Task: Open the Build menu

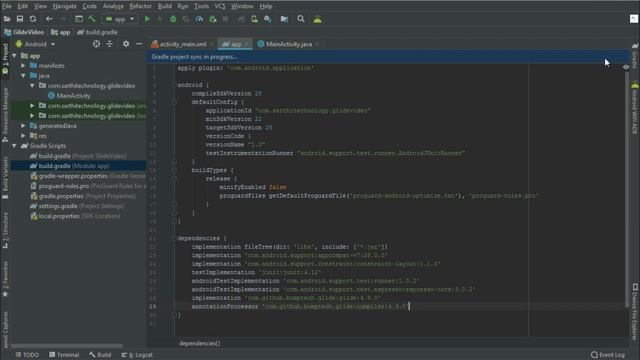Action: [165, 6]
